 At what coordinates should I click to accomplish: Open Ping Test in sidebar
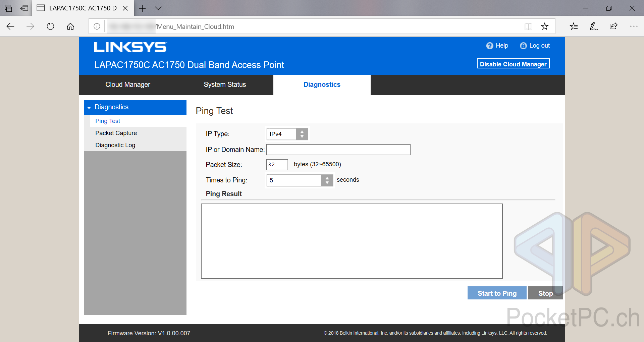pos(108,121)
